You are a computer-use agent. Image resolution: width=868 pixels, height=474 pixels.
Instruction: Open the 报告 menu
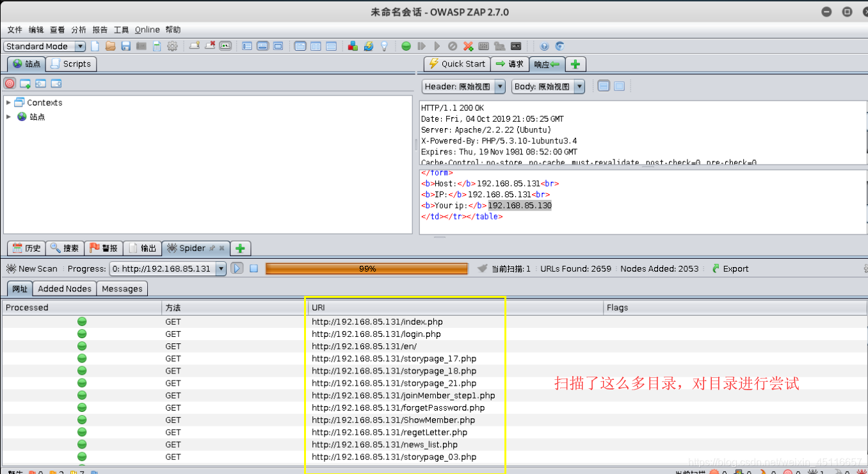100,29
